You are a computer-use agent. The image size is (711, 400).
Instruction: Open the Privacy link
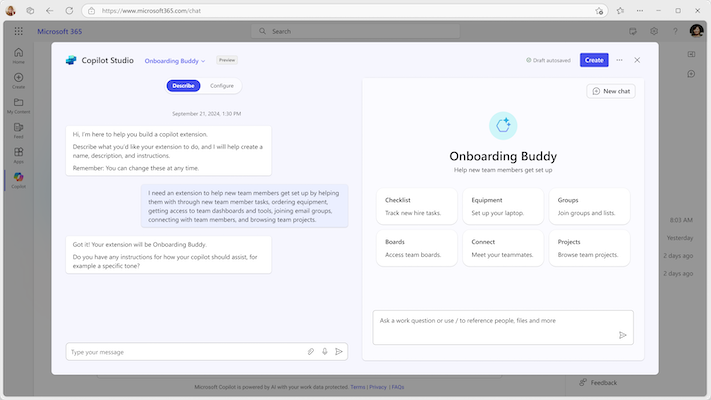(378, 387)
